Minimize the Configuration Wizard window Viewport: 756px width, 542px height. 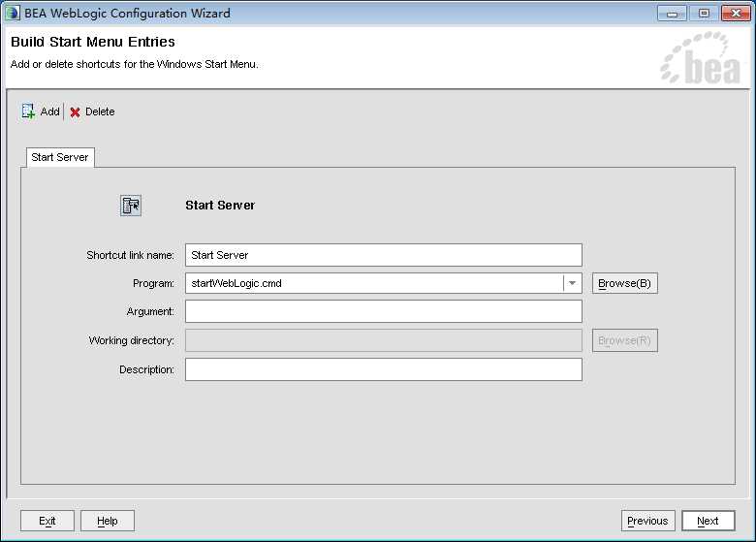tap(672, 14)
